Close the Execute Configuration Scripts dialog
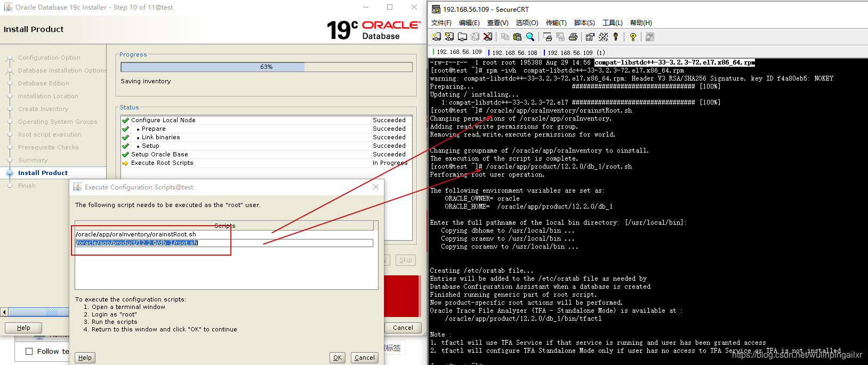This screenshot has width=868, height=365. (376, 187)
